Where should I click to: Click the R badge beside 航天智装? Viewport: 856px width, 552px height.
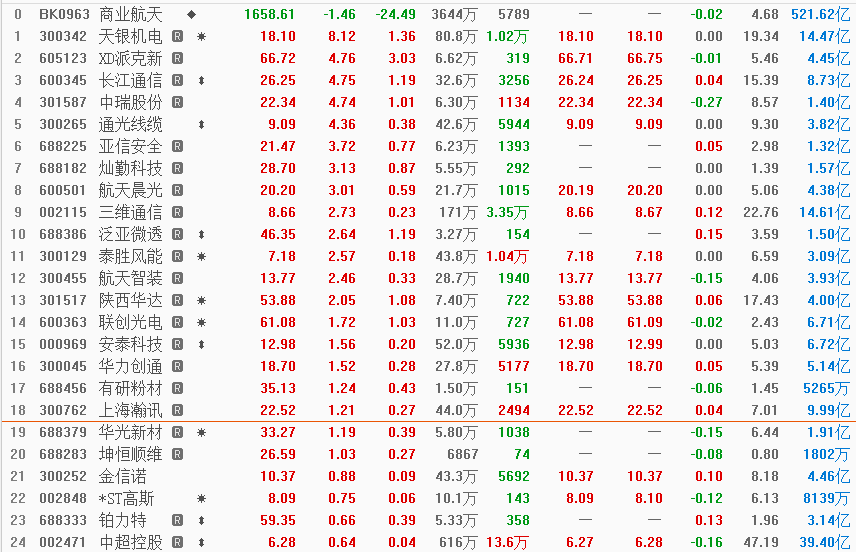coord(177,278)
